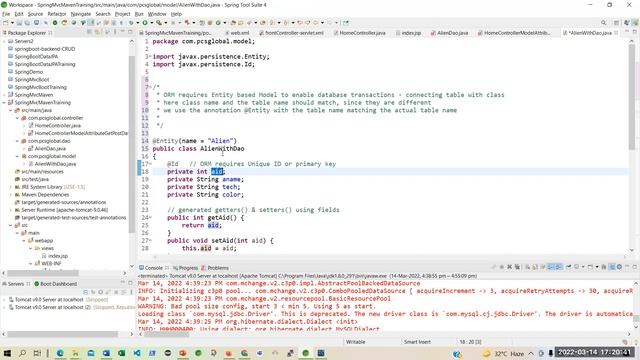This screenshot has width=640, height=360.
Task: Open the Refactor menu
Action: click(57, 14)
